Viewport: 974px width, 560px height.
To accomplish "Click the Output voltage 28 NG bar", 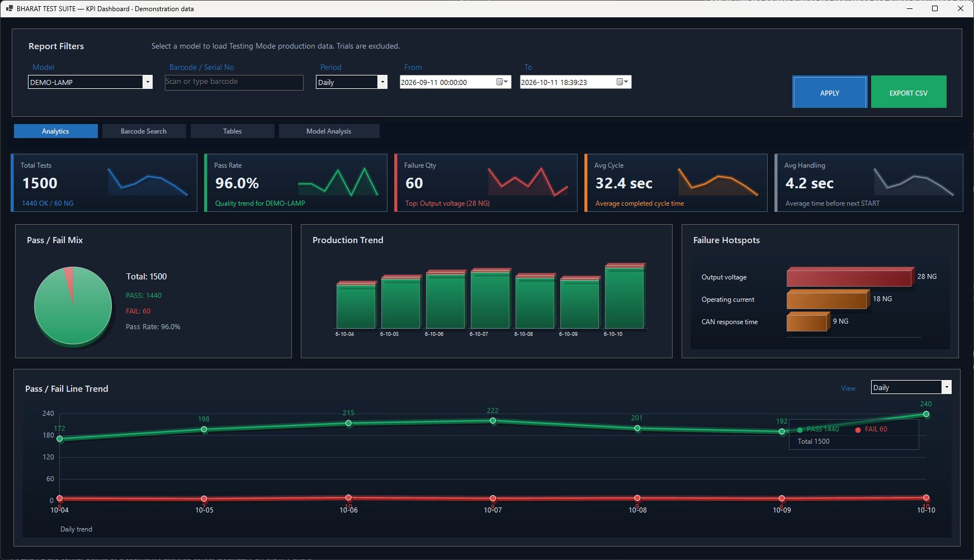I will pyautogui.click(x=850, y=277).
